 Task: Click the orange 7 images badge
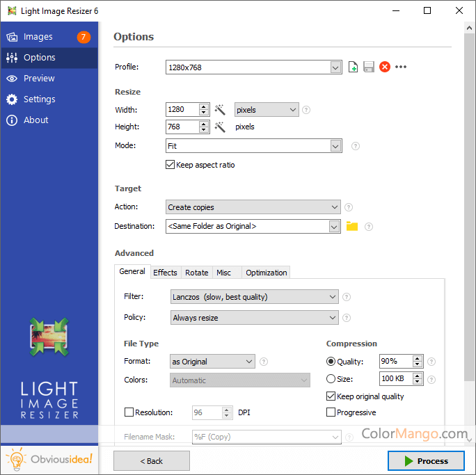click(x=84, y=37)
